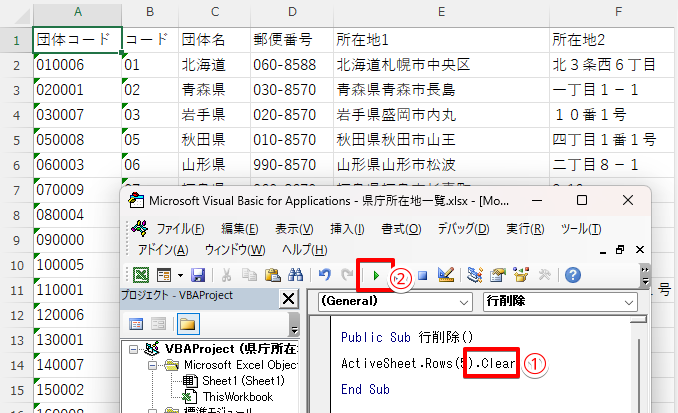Open the 挿入(I) menu
The height and width of the screenshot is (413, 678).
coord(347,228)
